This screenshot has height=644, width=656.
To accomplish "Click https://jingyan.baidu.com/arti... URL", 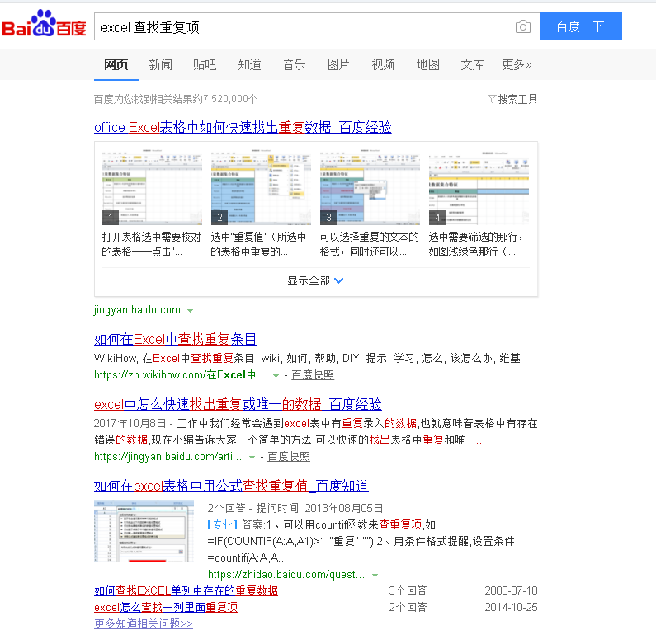I will [168, 456].
